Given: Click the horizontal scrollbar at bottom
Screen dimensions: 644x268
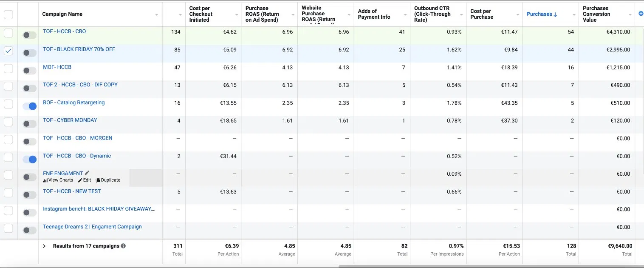Looking at the screenshot, I should pyautogui.click(x=491, y=266).
